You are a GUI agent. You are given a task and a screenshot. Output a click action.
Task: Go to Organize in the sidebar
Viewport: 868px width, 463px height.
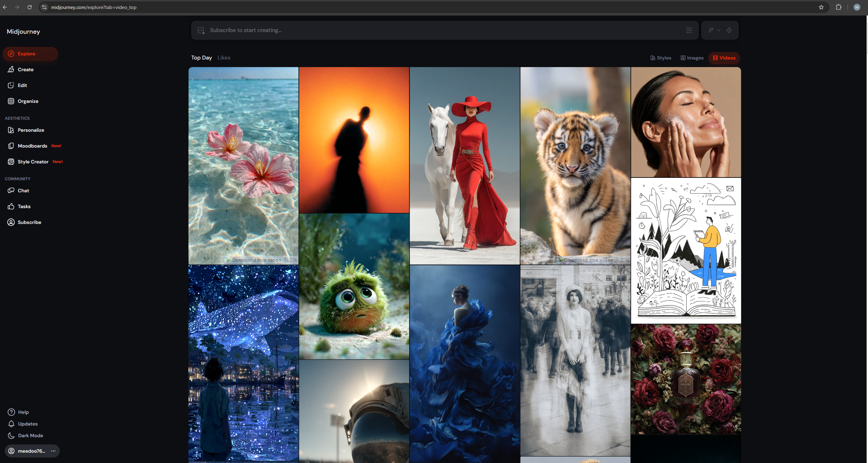click(x=28, y=101)
